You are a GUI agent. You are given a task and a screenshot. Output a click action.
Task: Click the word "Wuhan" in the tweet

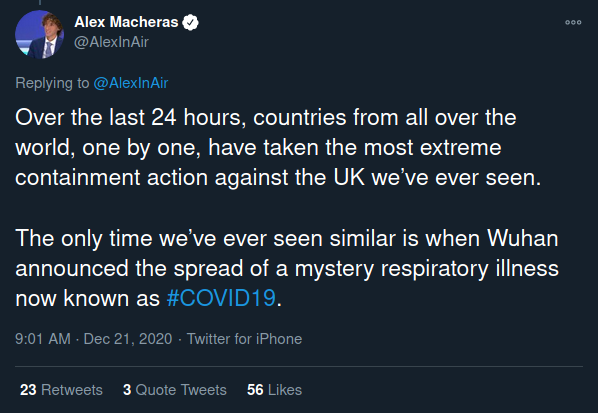[522, 238]
